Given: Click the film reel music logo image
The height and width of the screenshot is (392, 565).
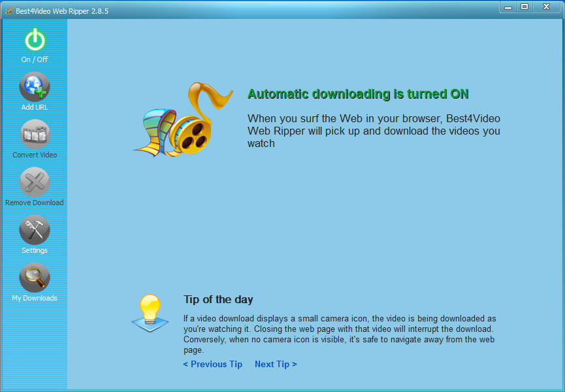Looking at the screenshot, I should [184, 120].
